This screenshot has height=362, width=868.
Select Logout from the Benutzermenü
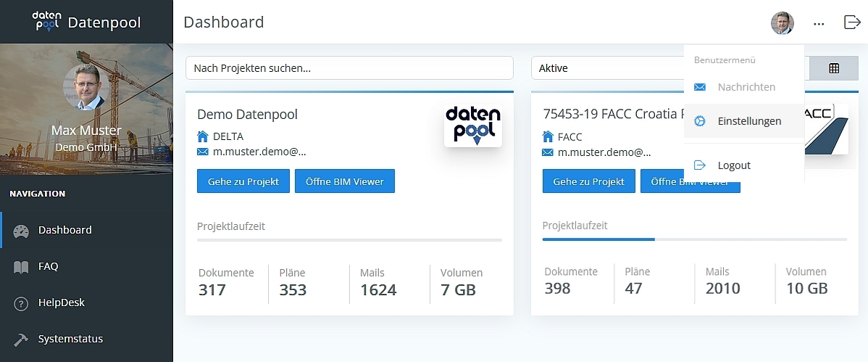pos(733,165)
